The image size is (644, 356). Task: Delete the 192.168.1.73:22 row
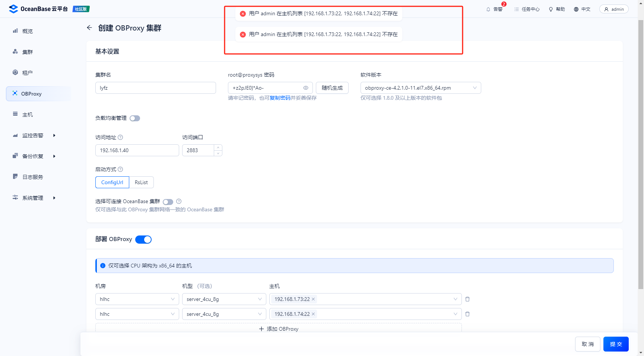467,299
